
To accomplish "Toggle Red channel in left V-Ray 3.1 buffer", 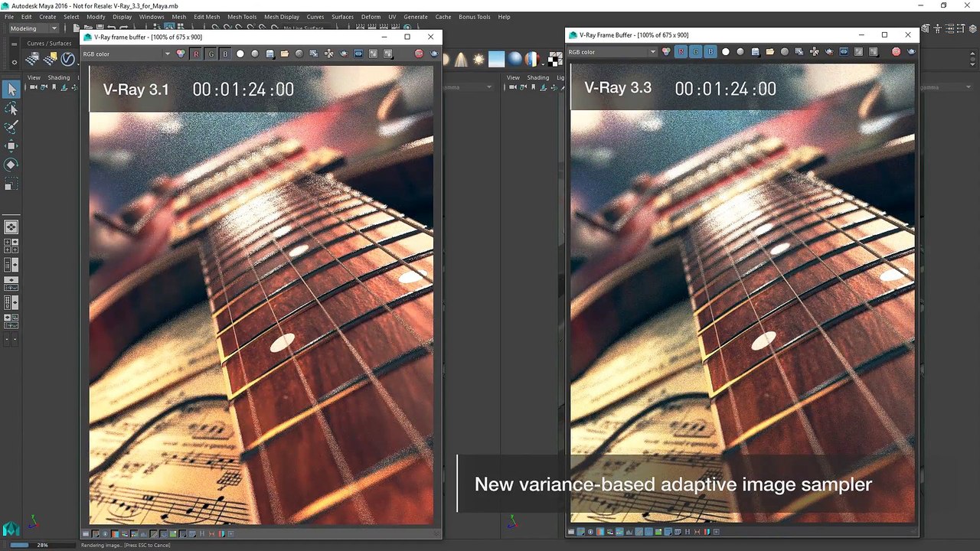I will tap(196, 54).
